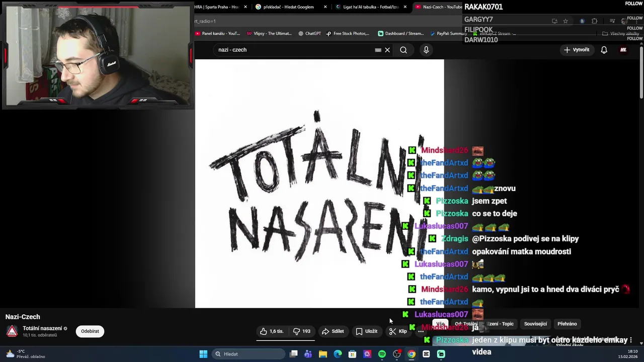This screenshot has height=362, width=644.
Task: Open green Kick app taskbar icon
Action: tap(441, 354)
